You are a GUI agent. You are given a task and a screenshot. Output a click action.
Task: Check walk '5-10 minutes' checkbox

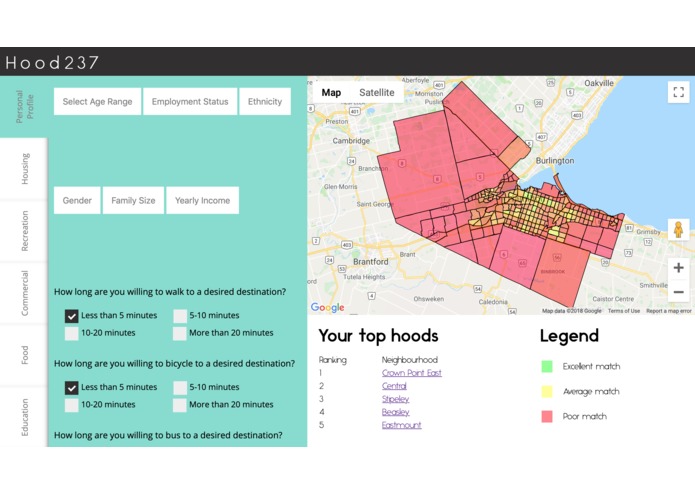tap(180, 315)
